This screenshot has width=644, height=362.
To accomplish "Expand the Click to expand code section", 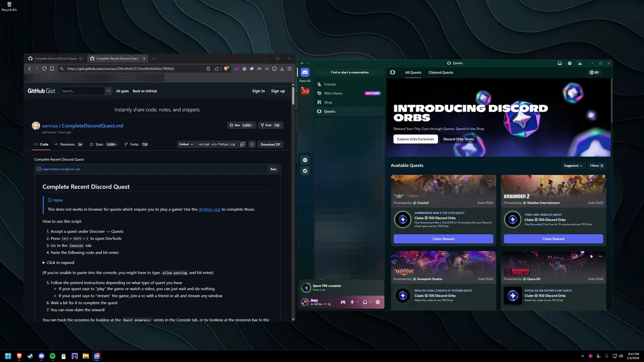I will coord(58,263).
